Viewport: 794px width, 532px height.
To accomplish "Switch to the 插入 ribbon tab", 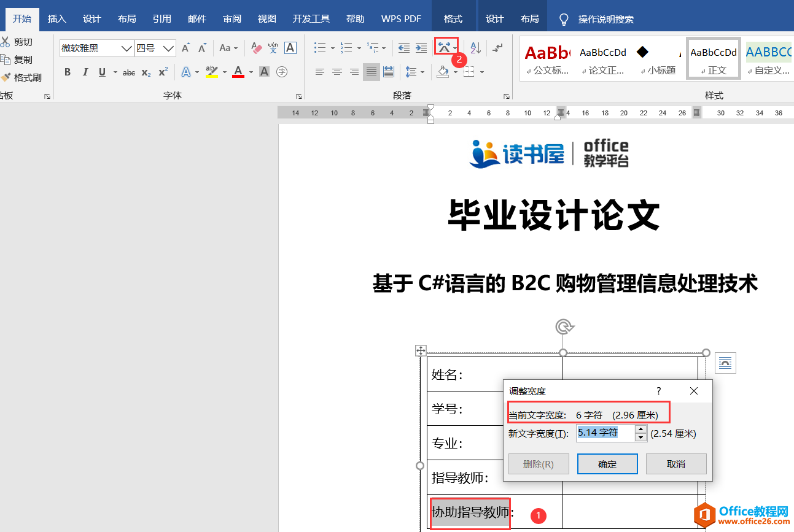I will pyautogui.click(x=56, y=19).
